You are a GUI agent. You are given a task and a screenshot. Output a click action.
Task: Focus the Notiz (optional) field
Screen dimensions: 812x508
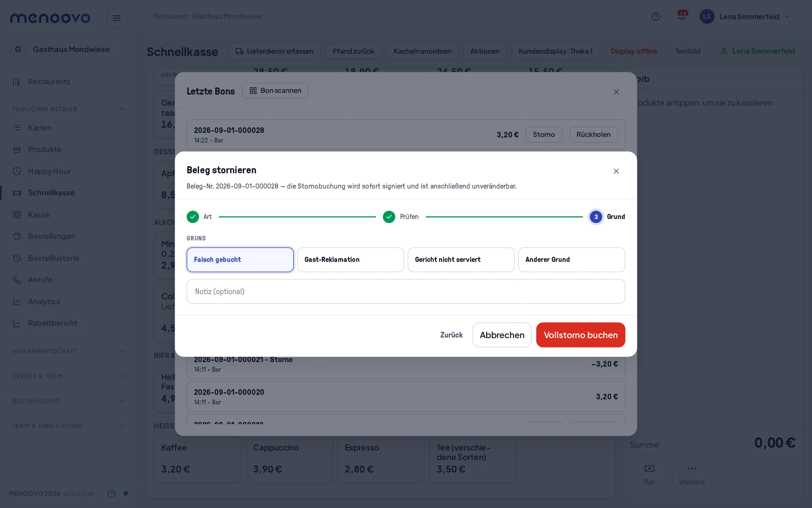pos(406,292)
